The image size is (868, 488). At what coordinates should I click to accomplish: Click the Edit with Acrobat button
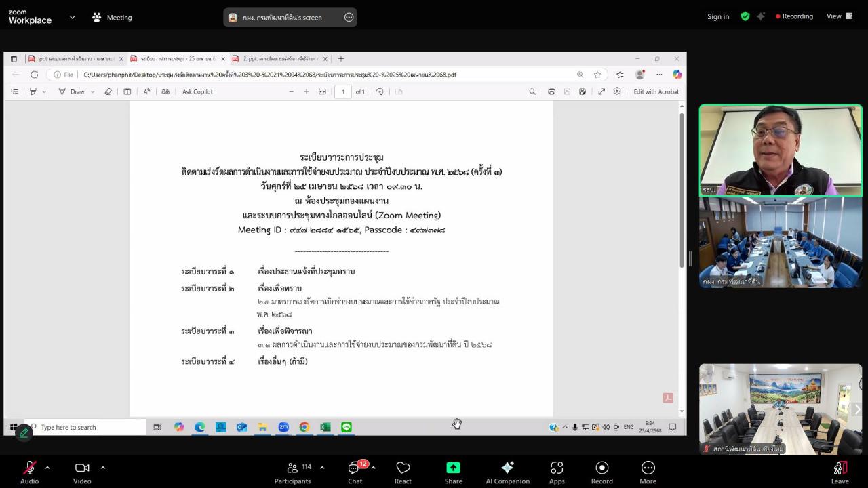[x=656, y=91]
